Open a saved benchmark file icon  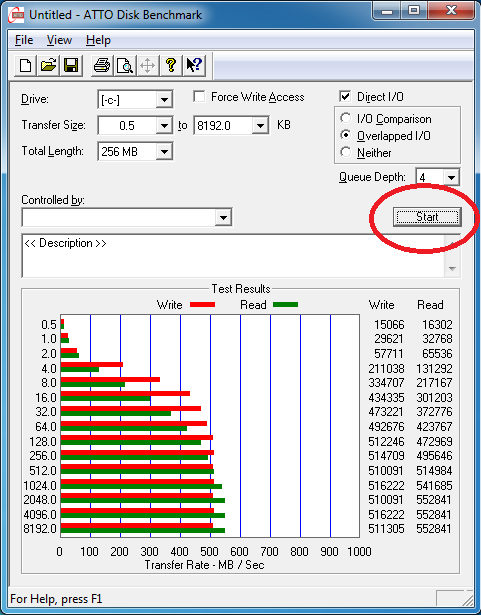pyautogui.click(x=48, y=65)
